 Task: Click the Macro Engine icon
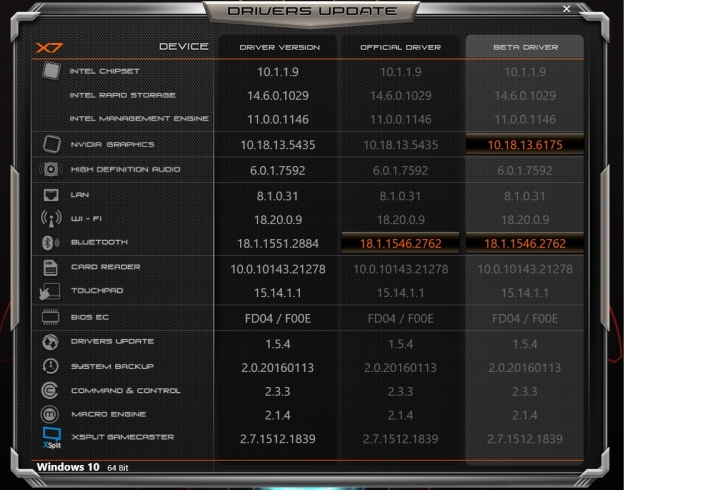pos(50,414)
